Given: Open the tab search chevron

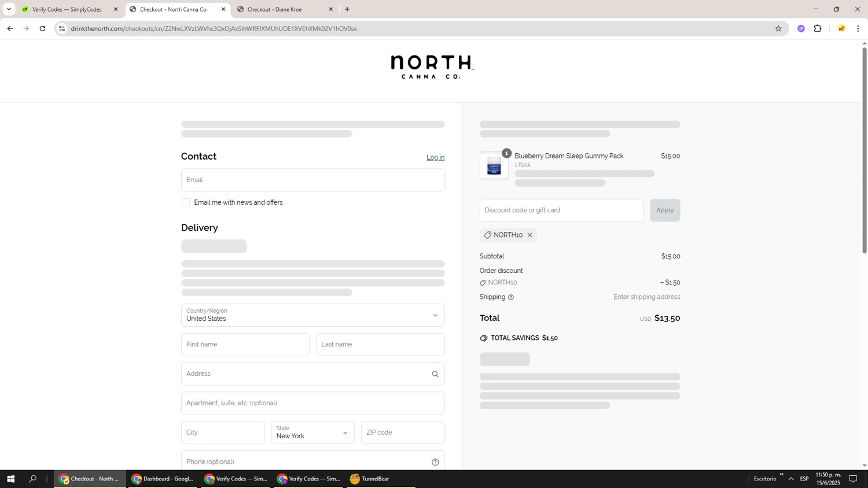Looking at the screenshot, I should (x=9, y=9).
